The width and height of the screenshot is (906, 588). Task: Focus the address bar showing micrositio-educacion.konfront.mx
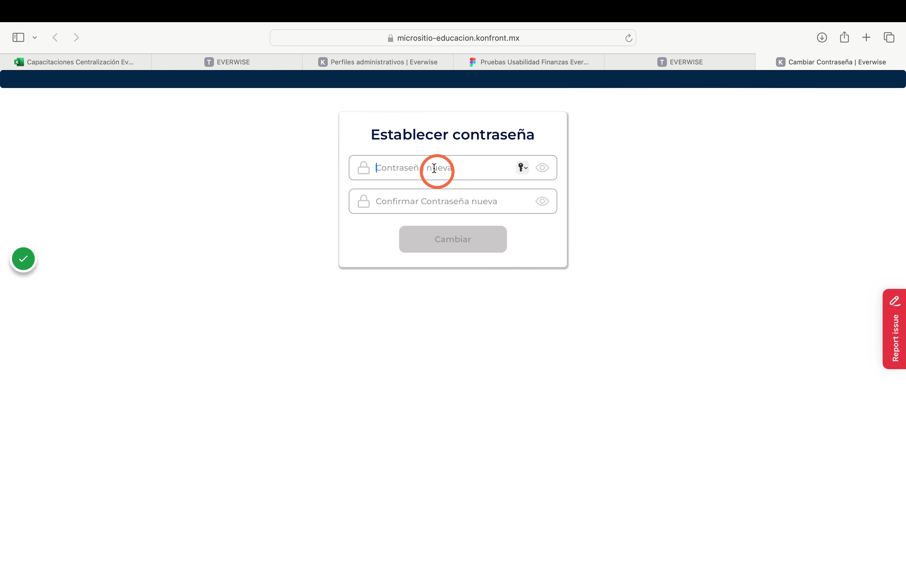pyautogui.click(x=453, y=38)
